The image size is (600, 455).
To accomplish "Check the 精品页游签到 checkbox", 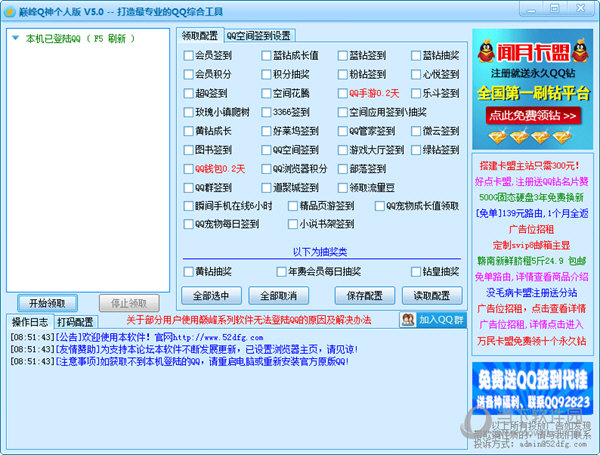I will point(293,206).
